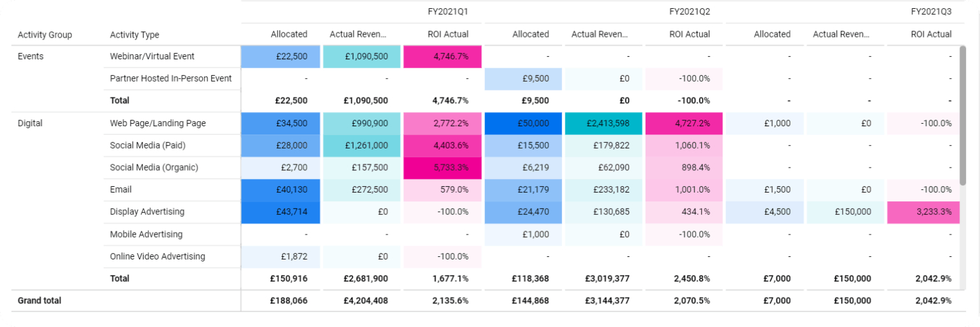980x327 pixels.
Task: Sort by the Activity Type column header
Action: [x=134, y=34]
